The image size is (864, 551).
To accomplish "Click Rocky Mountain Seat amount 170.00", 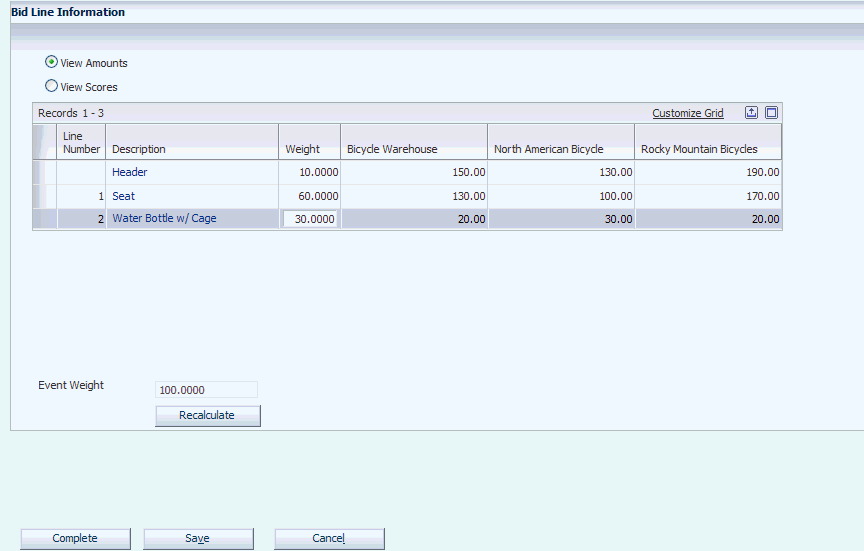I will (x=763, y=196).
